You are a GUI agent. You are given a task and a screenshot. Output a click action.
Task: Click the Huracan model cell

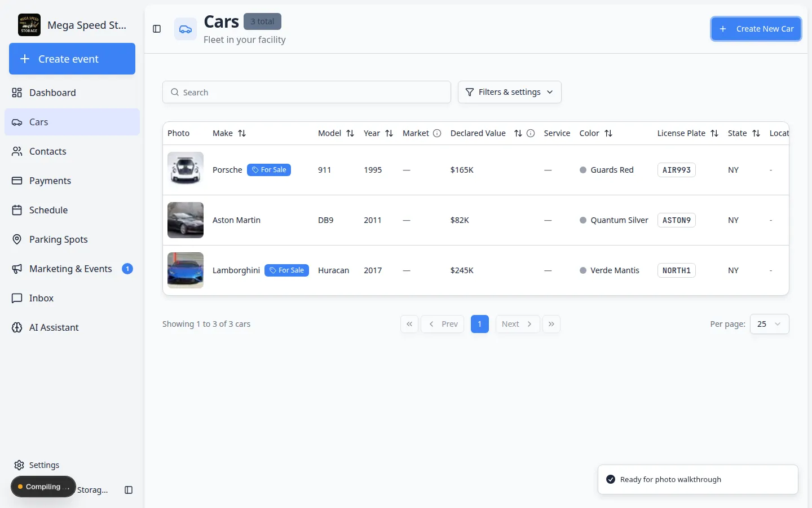[x=334, y=270]
